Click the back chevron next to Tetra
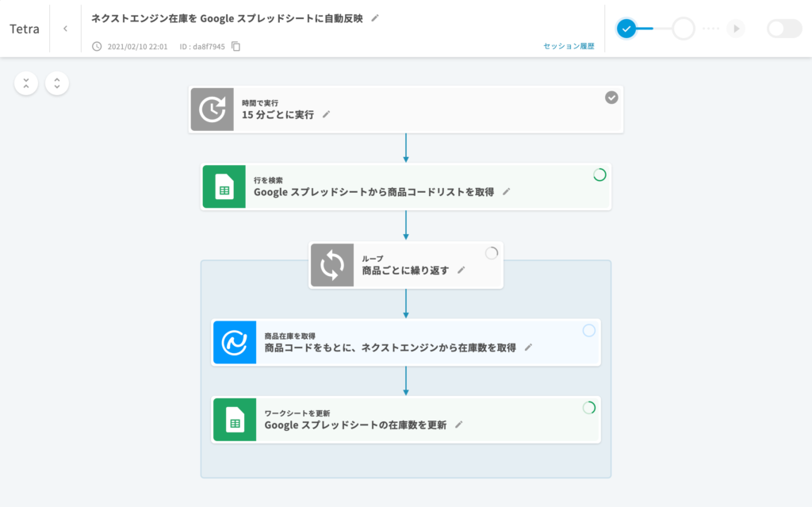This screenshot has height=507, width=812. [x=65, y=29]
